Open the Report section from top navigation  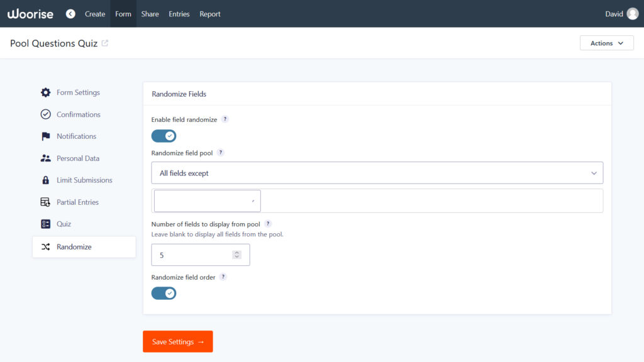209,13
